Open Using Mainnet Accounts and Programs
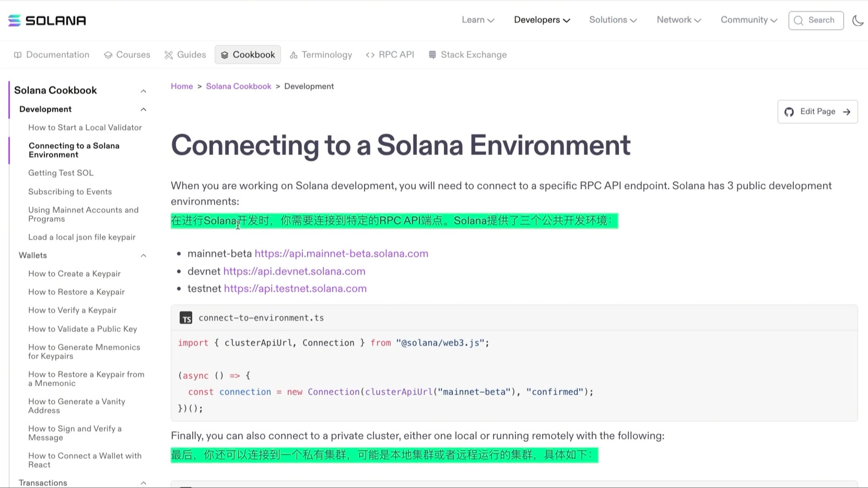 tap(84, 215)
